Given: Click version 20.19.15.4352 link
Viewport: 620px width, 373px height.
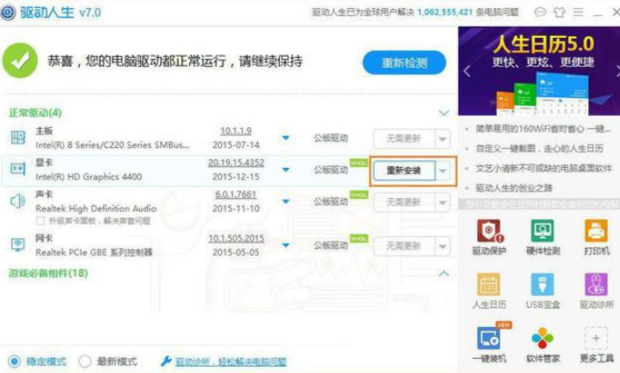Looking at the screenshot, I should tap(236, 163).
